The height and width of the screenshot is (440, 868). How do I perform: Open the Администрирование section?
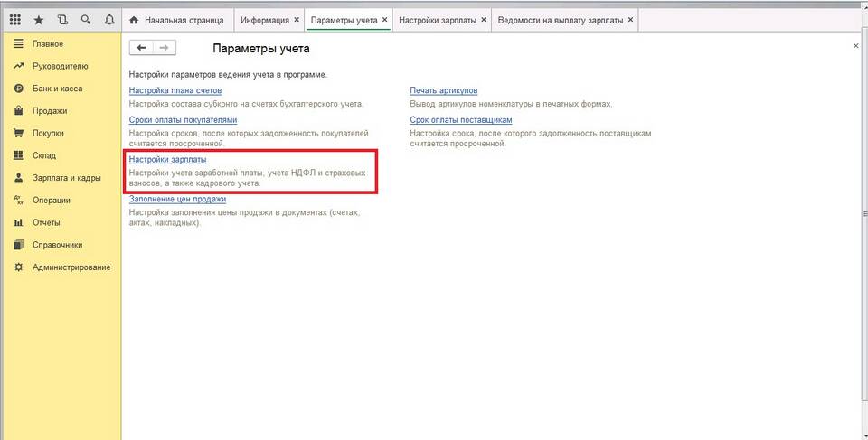coord(71,267)
